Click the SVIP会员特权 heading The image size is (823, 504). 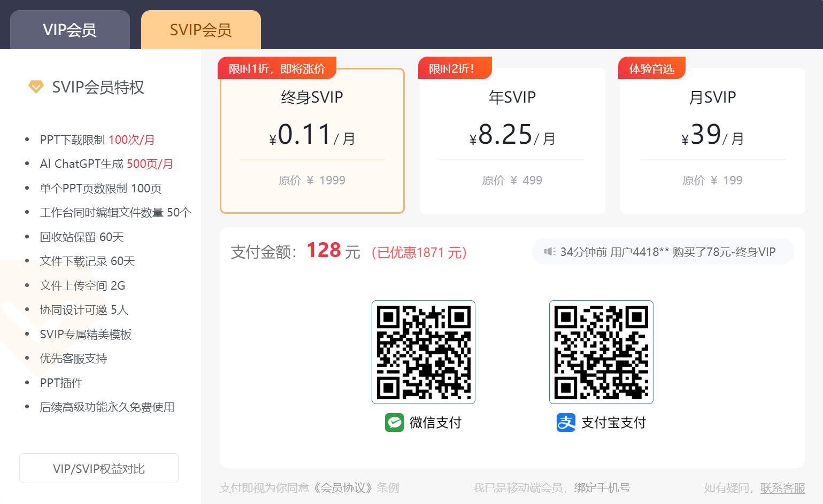(x=98, y=87)
